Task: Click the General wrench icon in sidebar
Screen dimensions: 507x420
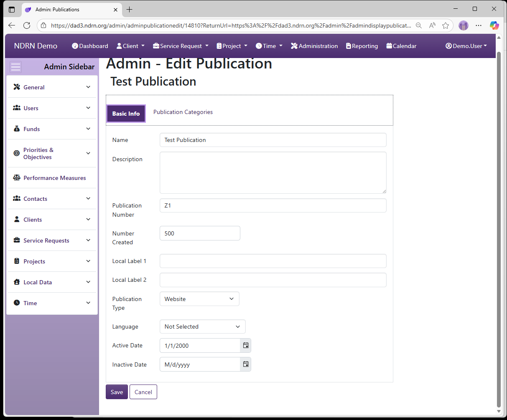Action: 17,87
